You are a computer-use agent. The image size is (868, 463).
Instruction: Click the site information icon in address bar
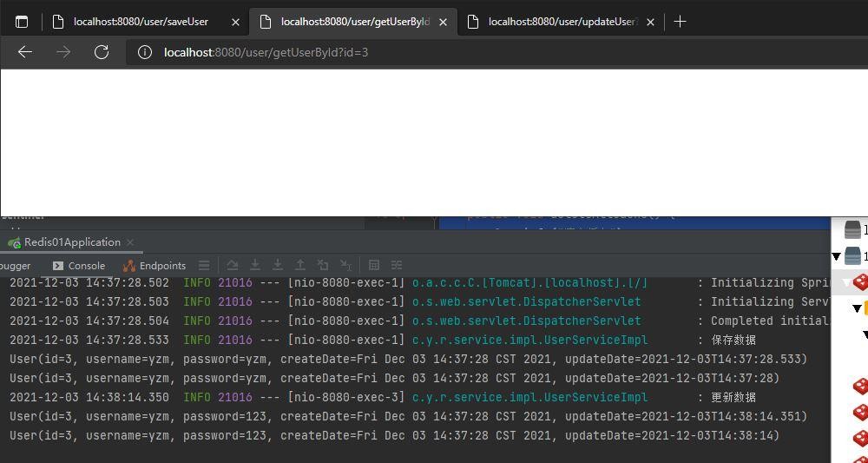pyautogui.click(x=145, y=52)
